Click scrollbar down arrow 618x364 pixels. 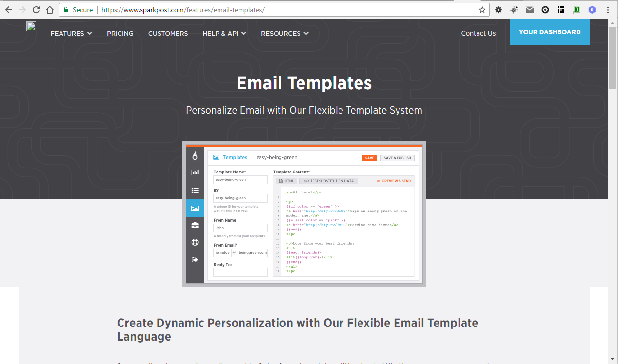pyautogui.click(x=613, y=360)
